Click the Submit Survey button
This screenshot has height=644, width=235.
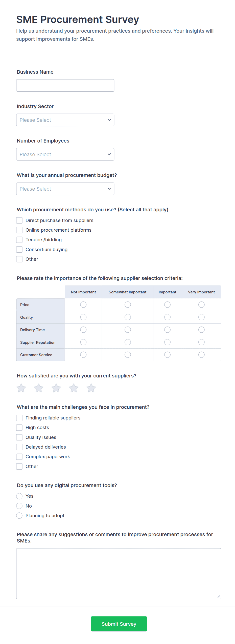pos(119,624)
